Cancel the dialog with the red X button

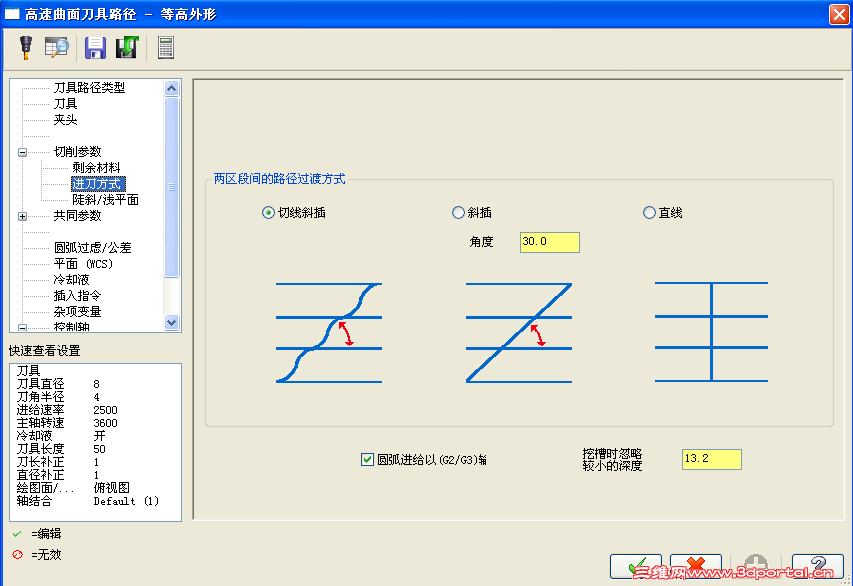[695, 565]
